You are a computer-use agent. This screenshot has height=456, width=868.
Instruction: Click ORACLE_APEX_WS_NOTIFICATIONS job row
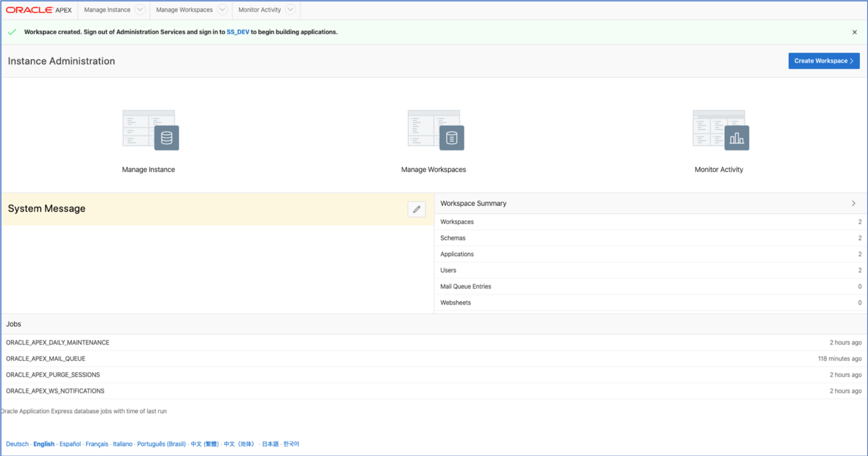[x=434, y=391]
